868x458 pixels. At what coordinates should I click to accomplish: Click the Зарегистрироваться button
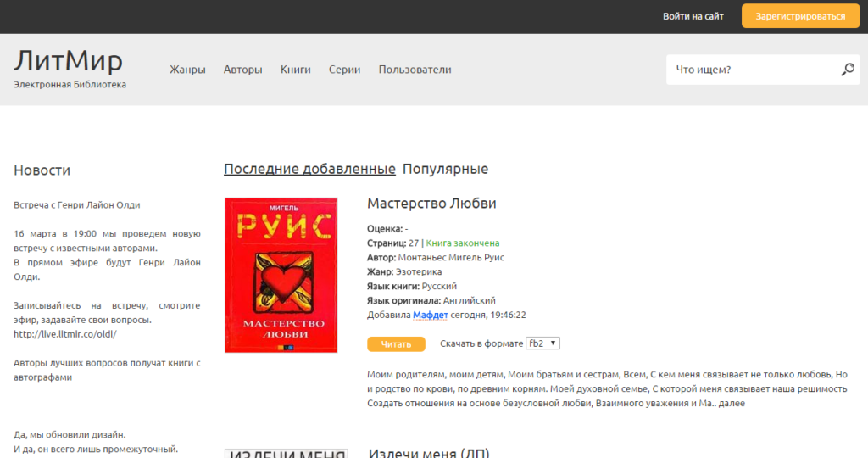[x=800, y=16]
